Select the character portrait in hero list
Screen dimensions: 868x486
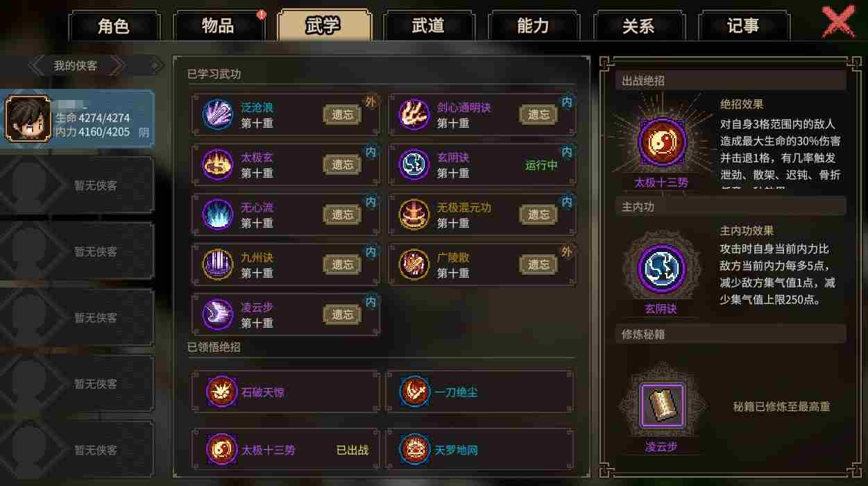(28, 118)
